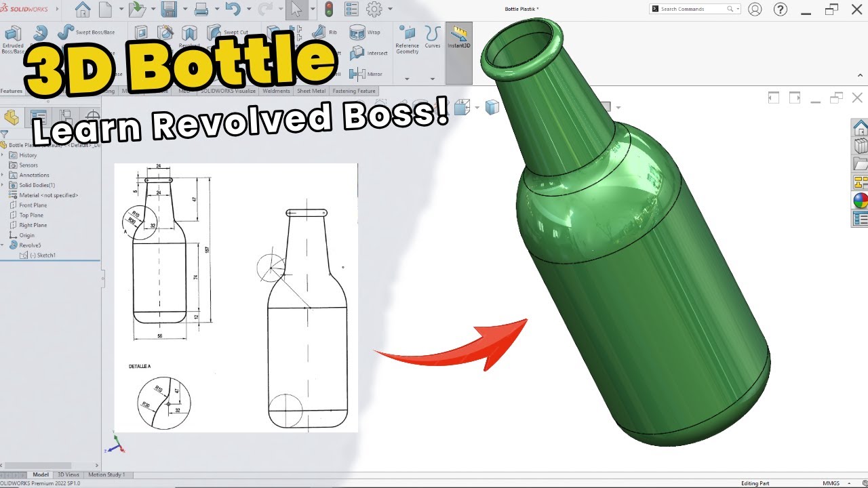
Task: Expand the Reference Geometry dropdown
Action: 407,79
